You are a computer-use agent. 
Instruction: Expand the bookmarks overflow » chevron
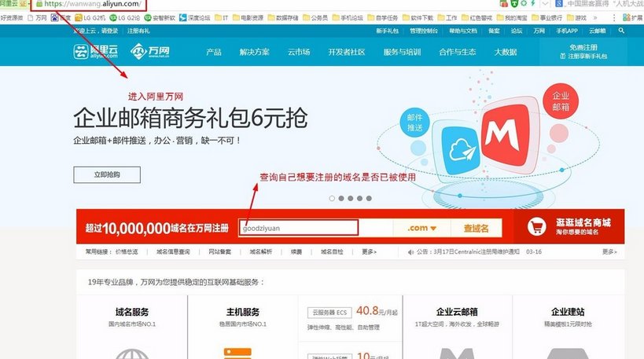(x=595, y=17)
